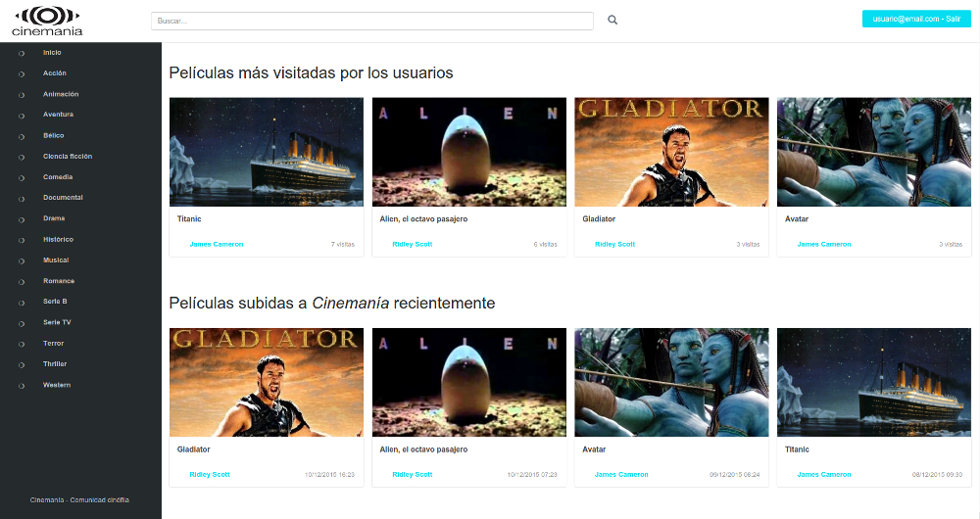
Task: Open Titanic thumbnail in most visited
Action: click(x=267, y=152)
